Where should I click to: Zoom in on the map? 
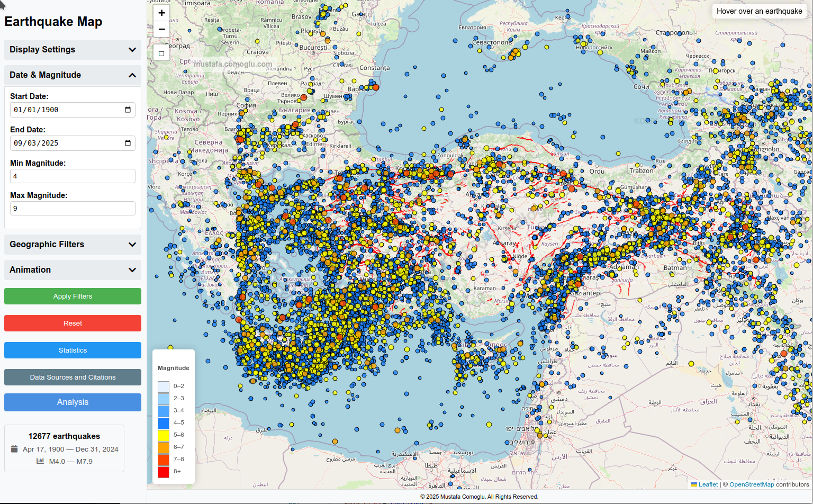click(x=161, y=13)
